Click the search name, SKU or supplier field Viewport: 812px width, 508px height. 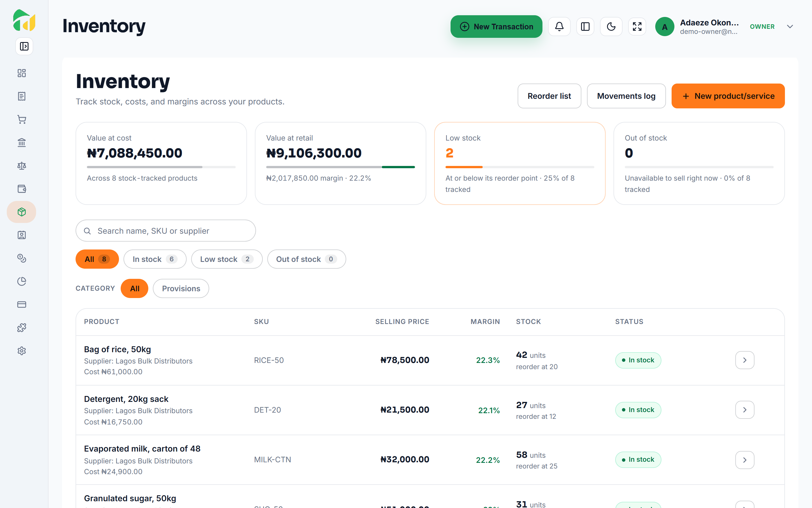166,231
